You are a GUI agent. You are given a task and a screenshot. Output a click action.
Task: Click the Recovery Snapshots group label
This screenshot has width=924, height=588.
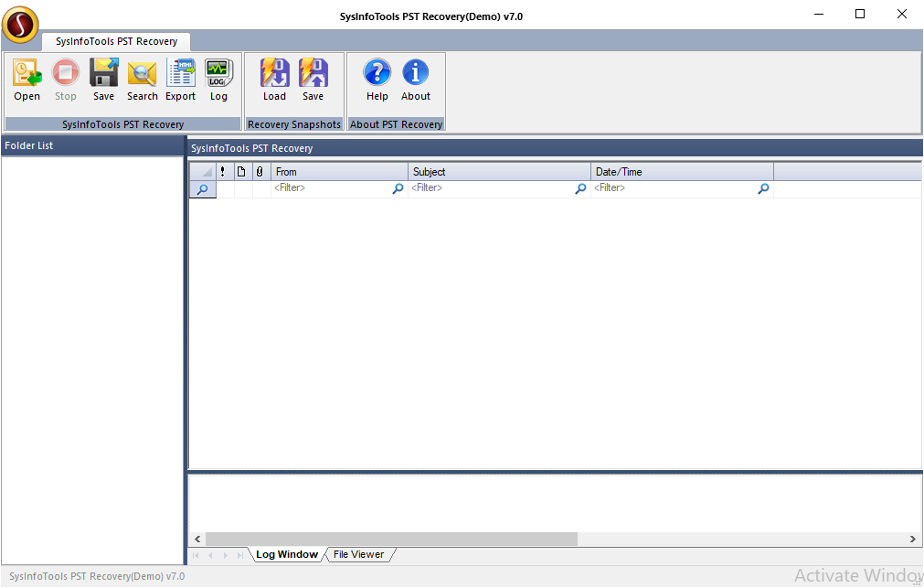click(x=294, y=124)
